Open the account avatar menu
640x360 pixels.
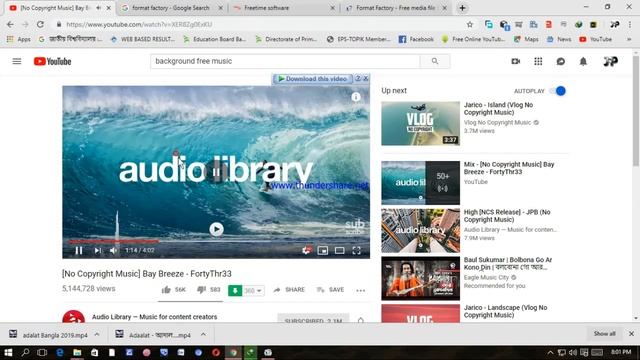point(611,61)
